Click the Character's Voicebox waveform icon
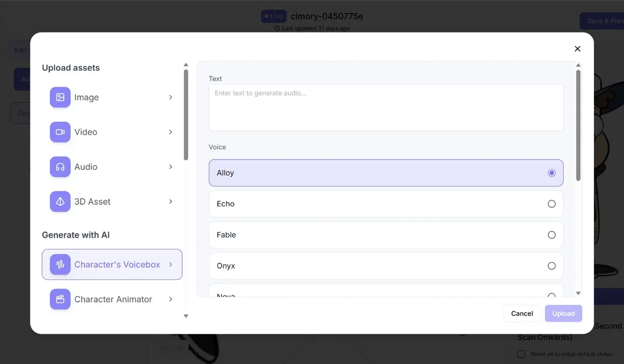This screenshot has width=624, height=364. (x=60, y=265)
